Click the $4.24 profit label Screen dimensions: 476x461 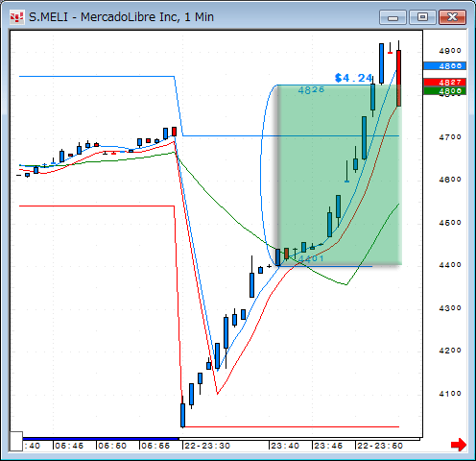[353, 78]
